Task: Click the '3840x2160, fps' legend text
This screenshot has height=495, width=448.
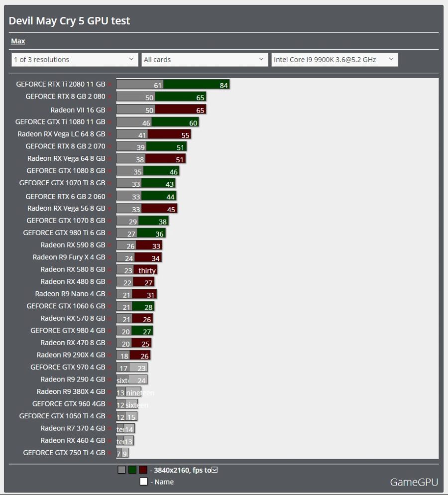Action: (179, 470)
